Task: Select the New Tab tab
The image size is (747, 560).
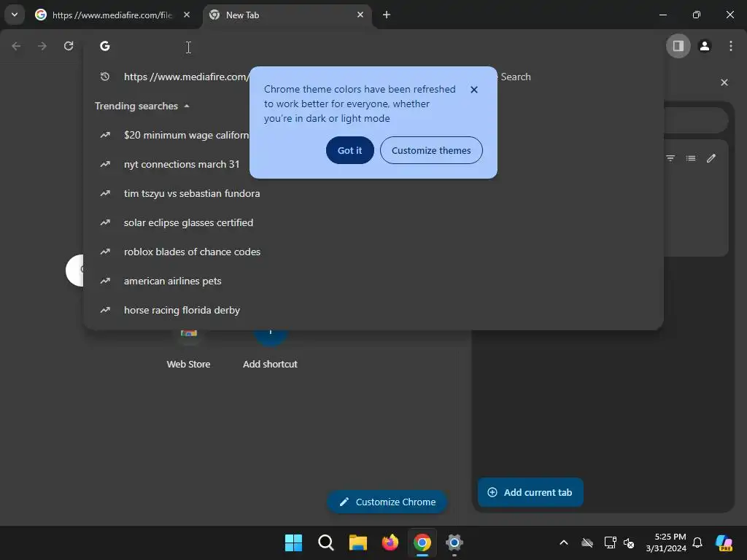Action: [x=286, y=15]
